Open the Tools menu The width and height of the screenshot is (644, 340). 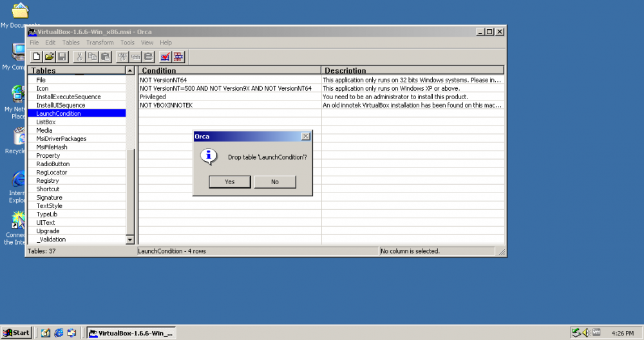click(128, 42)
